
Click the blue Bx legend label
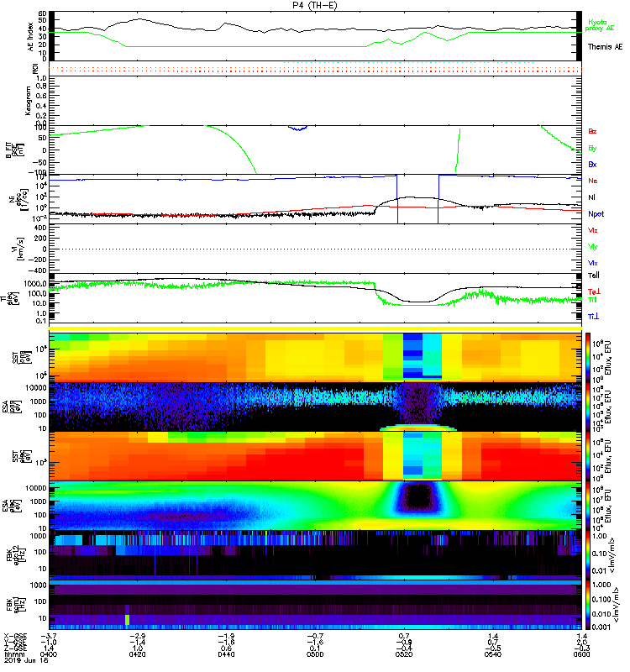coord(592,165)
